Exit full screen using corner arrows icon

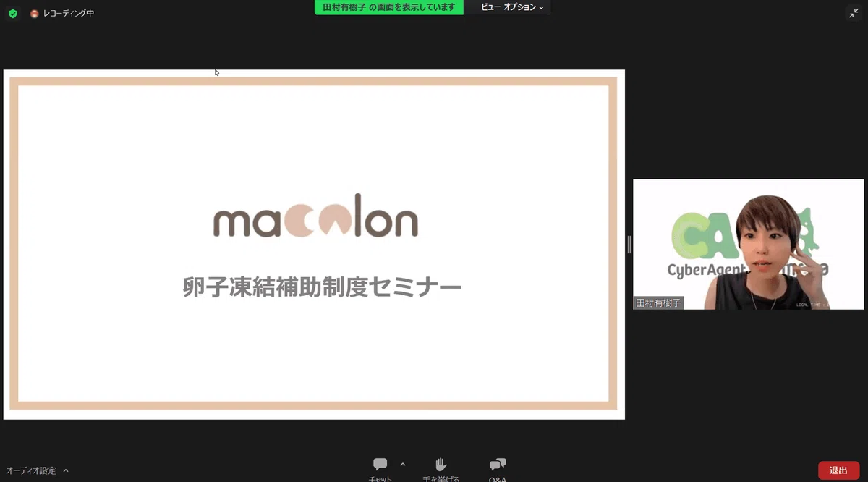(x=853, y=13)
